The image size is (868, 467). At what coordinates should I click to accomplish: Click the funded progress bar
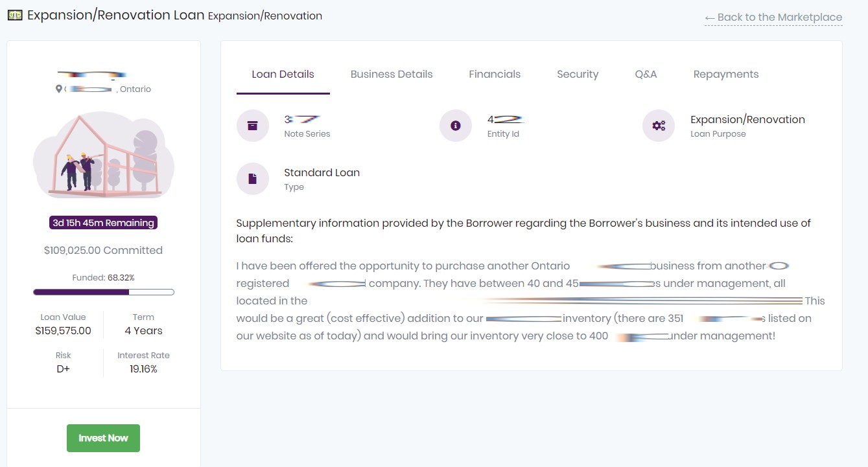click(x=104, y=292)
